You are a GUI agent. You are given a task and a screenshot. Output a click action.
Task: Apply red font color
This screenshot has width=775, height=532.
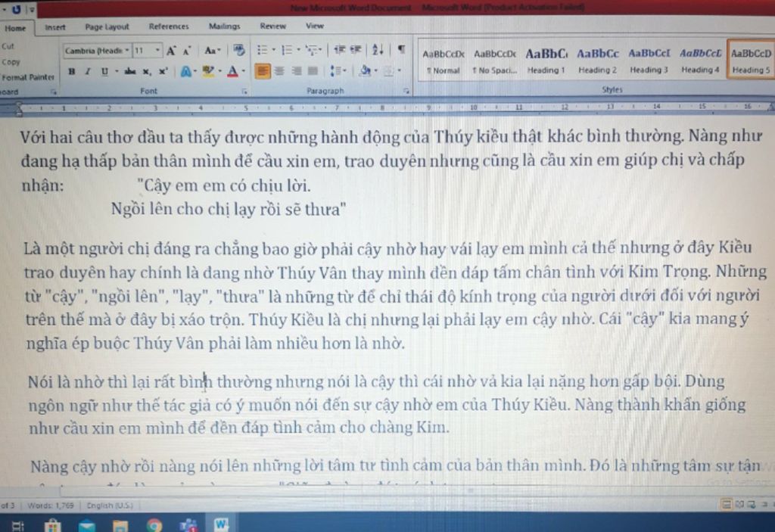tap(233, 72)
